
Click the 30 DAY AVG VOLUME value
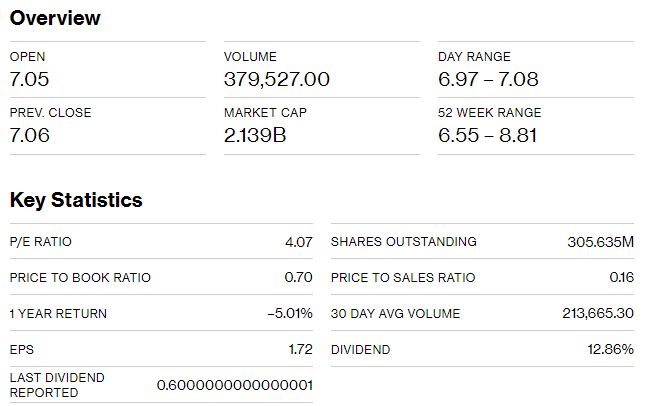click(x=598, y=313)
